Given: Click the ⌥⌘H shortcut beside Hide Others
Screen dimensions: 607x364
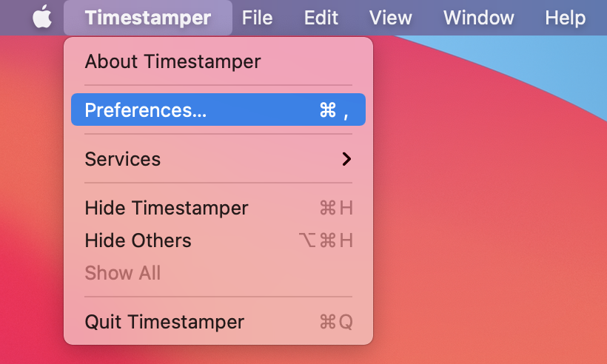Looking at the screenshot, I should (325, 240).
